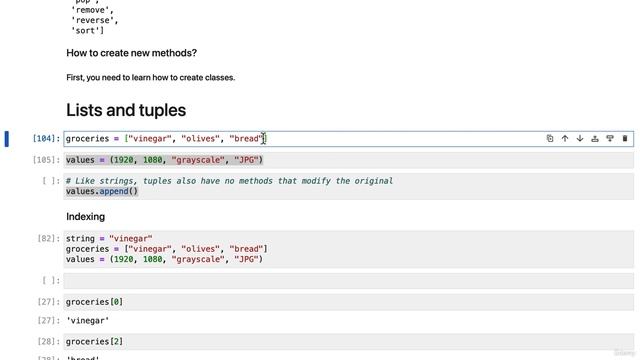Select the values tuple cell [105]
This screenshot has height=360, width=640.
(349, 160)
